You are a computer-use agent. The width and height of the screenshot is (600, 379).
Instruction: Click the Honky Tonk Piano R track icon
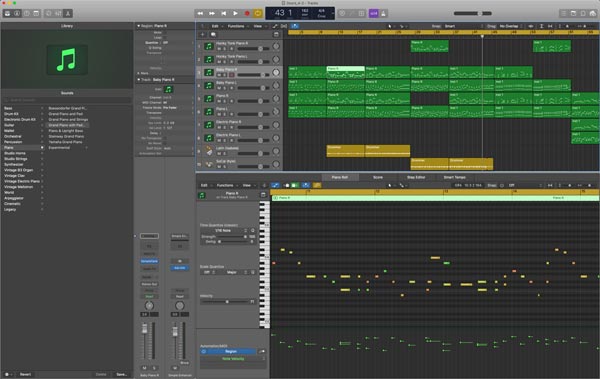pyautogui.click(x=209, y=46)
